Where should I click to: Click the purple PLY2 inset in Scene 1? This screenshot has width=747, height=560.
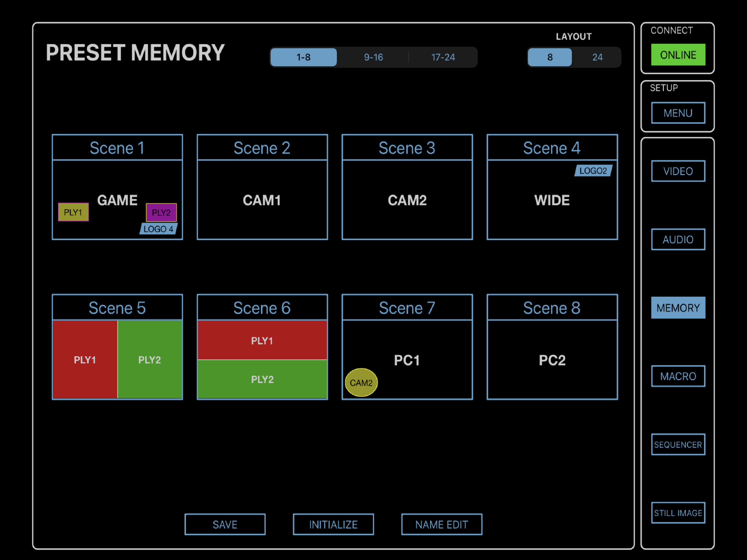(161, 212)
